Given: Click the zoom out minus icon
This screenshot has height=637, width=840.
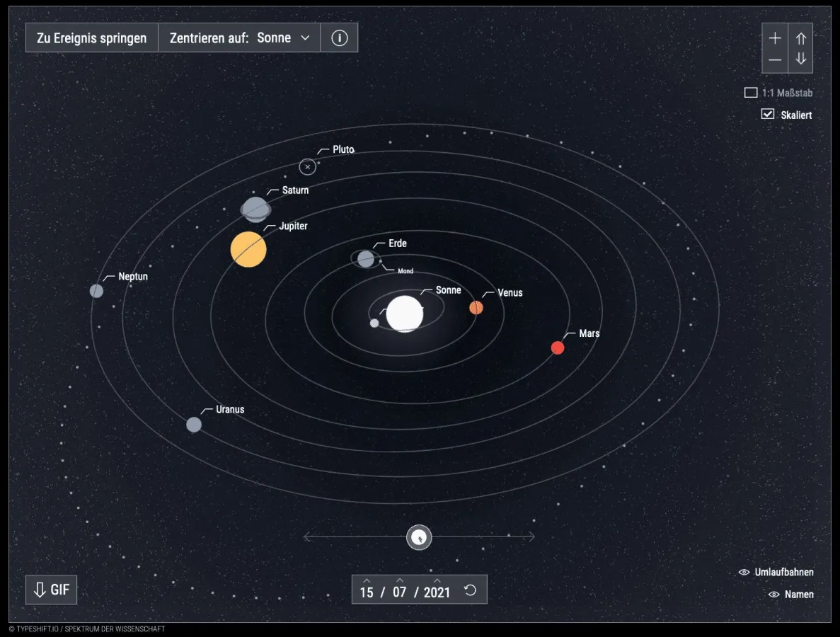Looking at the screenshot, I should (x=775, y=59).
